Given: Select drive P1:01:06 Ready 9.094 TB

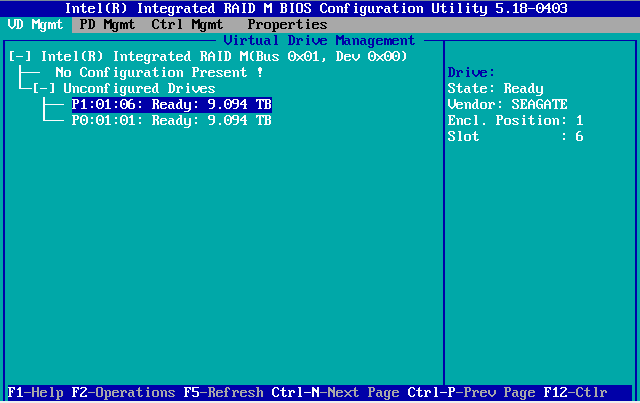Looking at the screenshot, I should pos(171,105).
